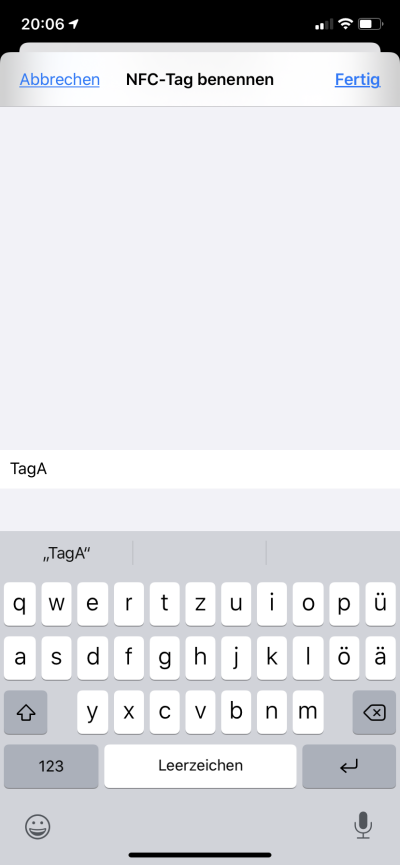Select the „TagA" keyboard suggestion
Screen dimensions: 400x865
tap(66, 554)
